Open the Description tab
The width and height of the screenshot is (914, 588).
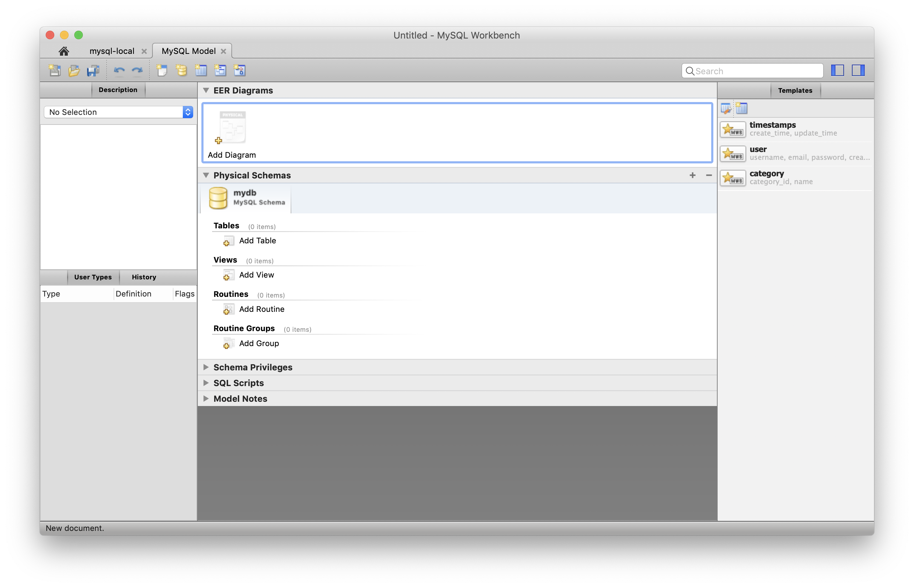click(x=118, y=90)
